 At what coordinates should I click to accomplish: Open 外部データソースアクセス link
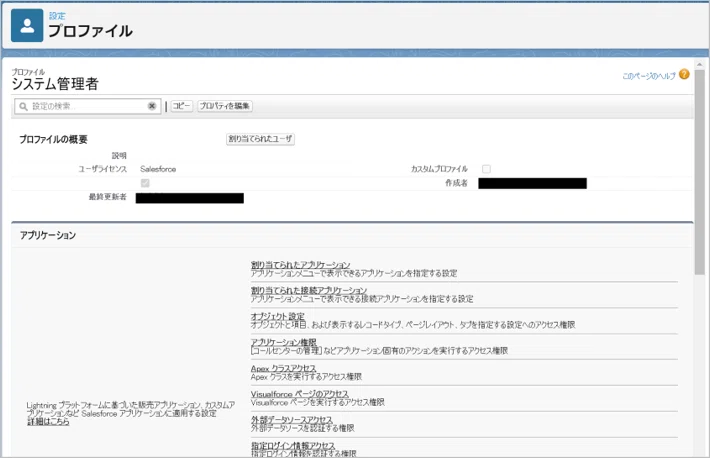pos(292,420)
